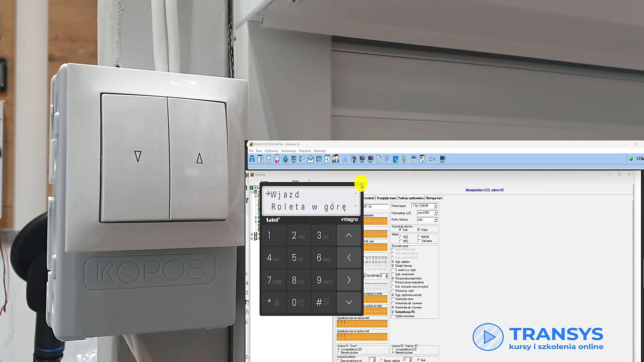Screen dimensions: 644x362
Task: Open the wrench settings toolbar icon
Action: tap(432, 159)
